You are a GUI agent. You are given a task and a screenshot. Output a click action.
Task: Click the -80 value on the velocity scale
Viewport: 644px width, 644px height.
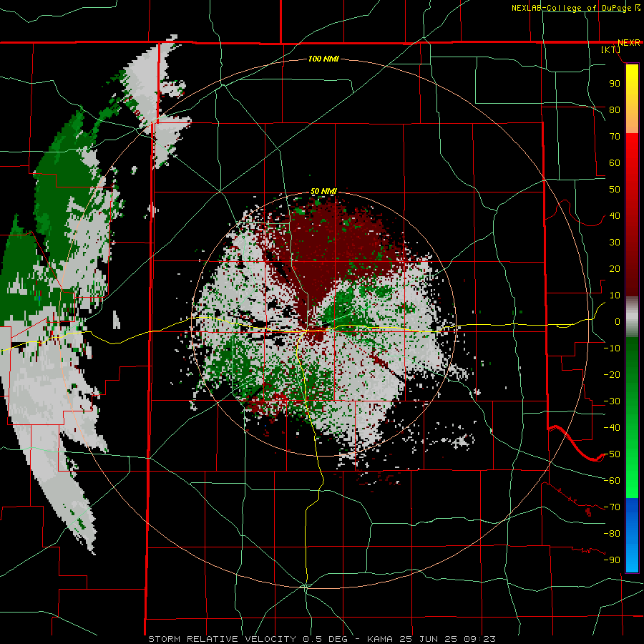coord(612,534)
